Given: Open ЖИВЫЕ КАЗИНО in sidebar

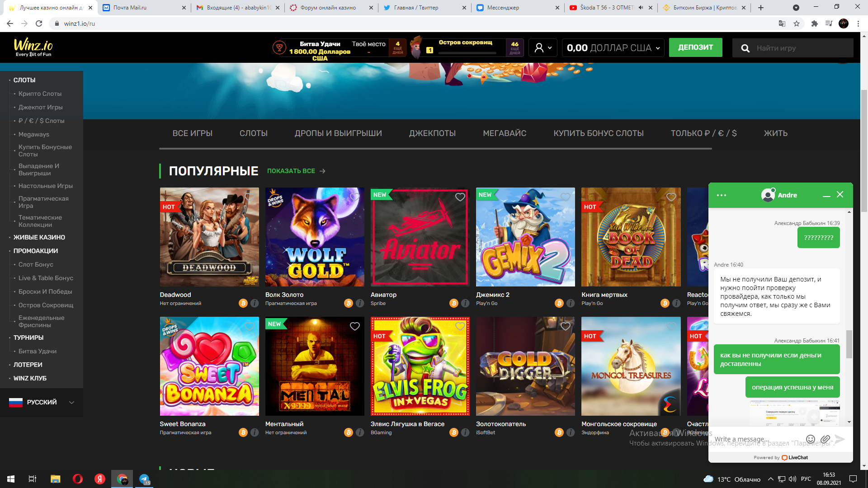Looking at the screenshot, I should pos(39,237).
